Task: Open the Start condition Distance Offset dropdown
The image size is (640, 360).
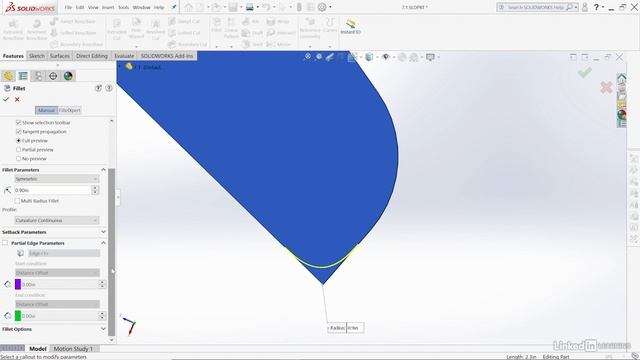Action: tap(58, 273)
